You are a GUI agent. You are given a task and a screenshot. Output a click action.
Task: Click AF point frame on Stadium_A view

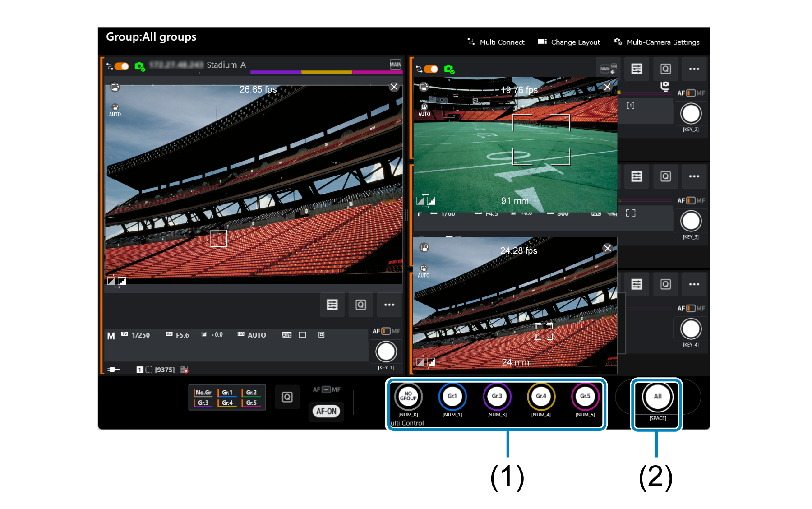click(218, 238)
